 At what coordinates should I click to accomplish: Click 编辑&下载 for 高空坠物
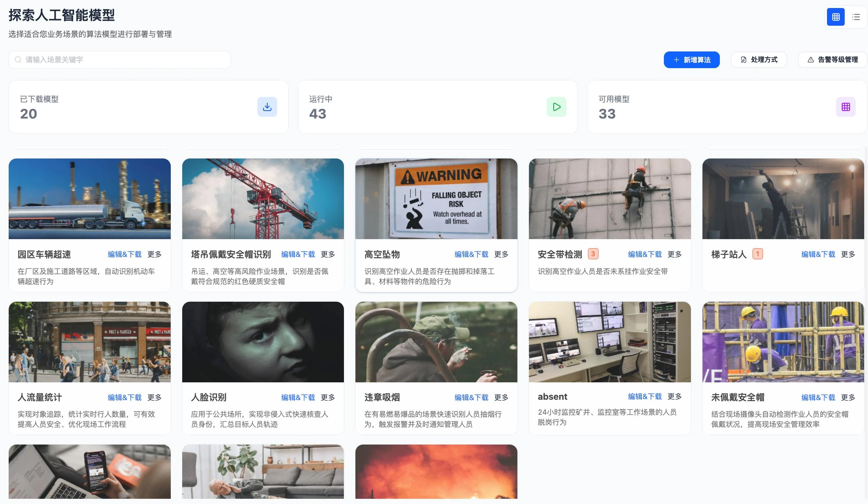click(x=471, y=254)
